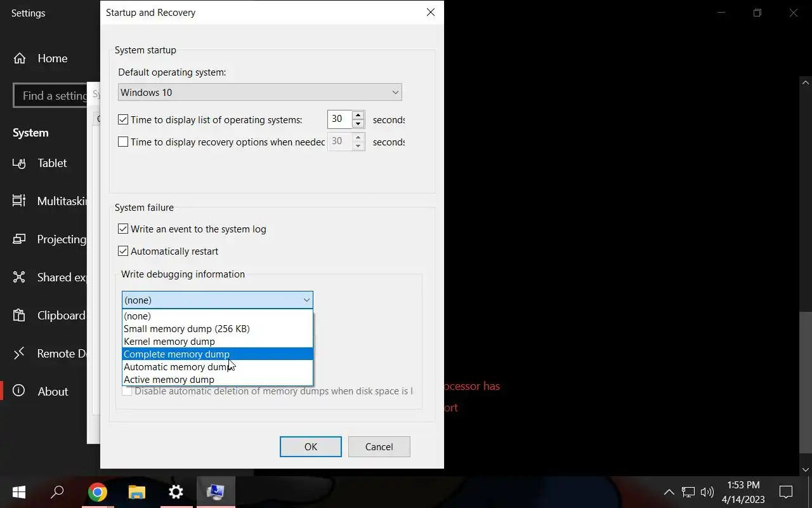Select Projecting icon in Settings sidebar
This screenshot has width=812, height=508.
[19, 239]
